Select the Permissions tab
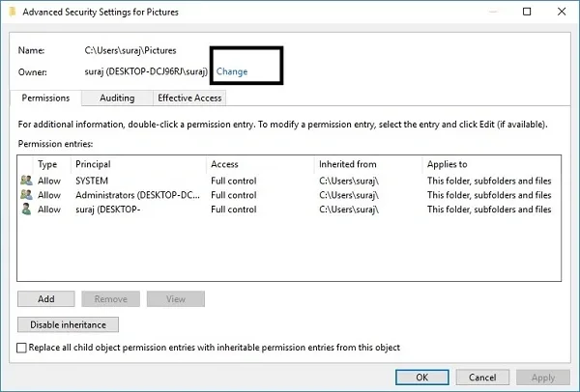This screenshot has width=580, height=392. [44, 98]
